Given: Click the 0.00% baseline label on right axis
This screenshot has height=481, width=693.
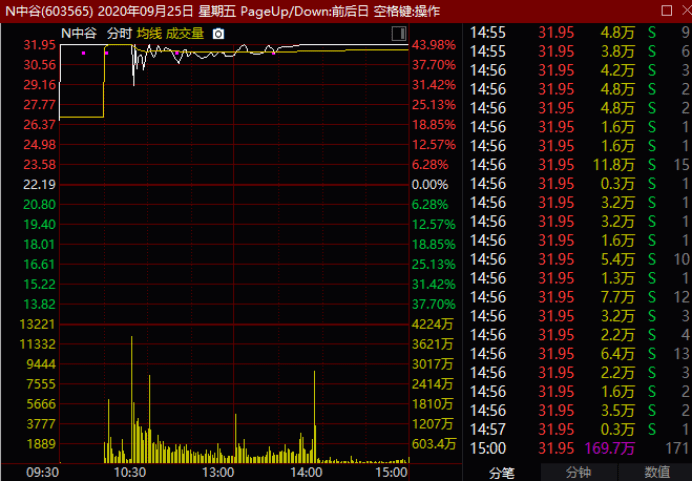Looking at the screenshot, I should click(x=431, y=185).
